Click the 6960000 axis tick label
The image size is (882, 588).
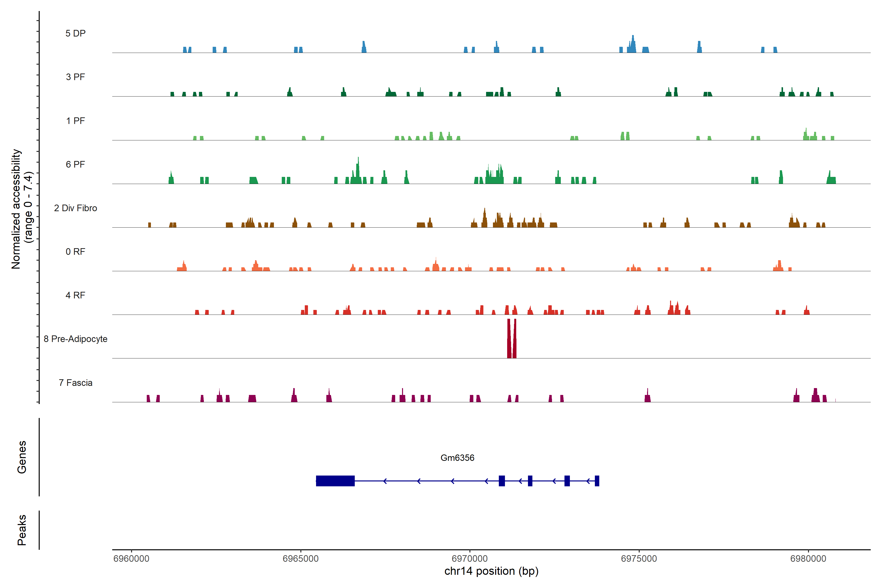pos(131,558)
